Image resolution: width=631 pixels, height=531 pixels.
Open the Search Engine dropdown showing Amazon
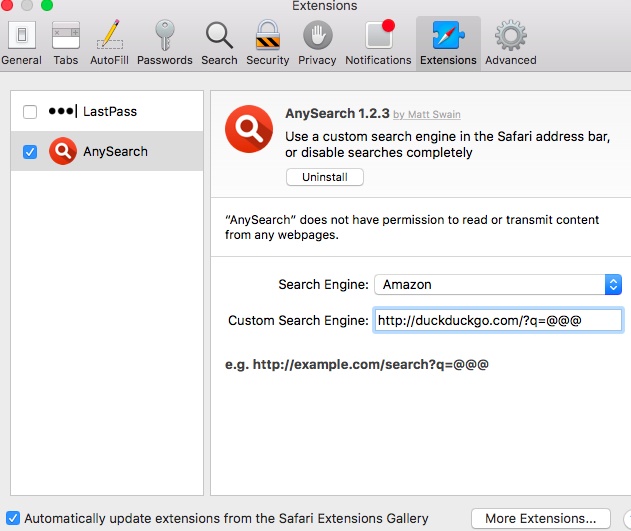click(498, 284)
